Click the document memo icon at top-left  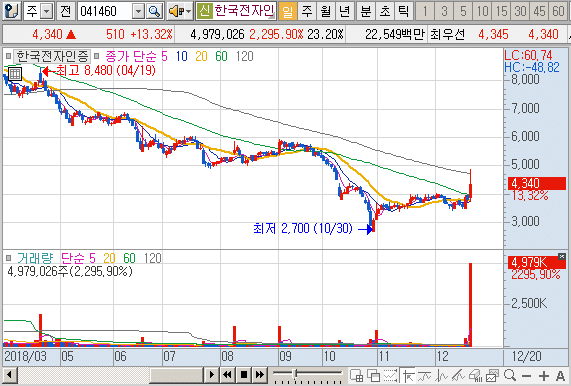11,11
